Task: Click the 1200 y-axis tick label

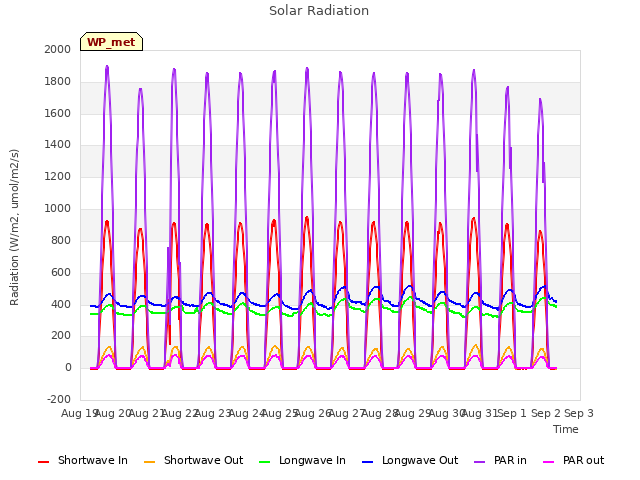Action: (58, 176)
